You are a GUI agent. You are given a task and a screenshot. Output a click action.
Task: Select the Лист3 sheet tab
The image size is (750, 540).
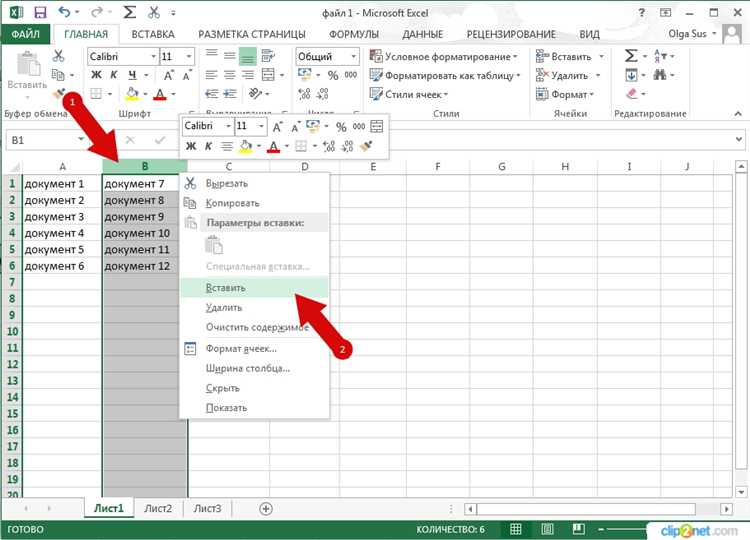[x=207, y=508]
